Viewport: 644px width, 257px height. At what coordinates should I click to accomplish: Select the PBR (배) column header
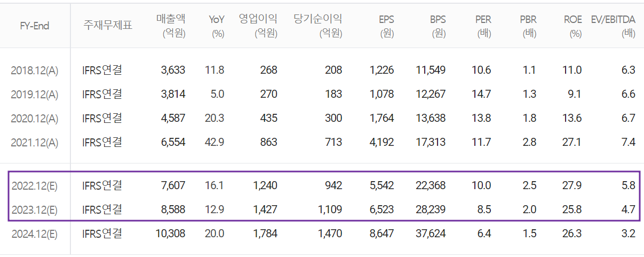point(528,26)
